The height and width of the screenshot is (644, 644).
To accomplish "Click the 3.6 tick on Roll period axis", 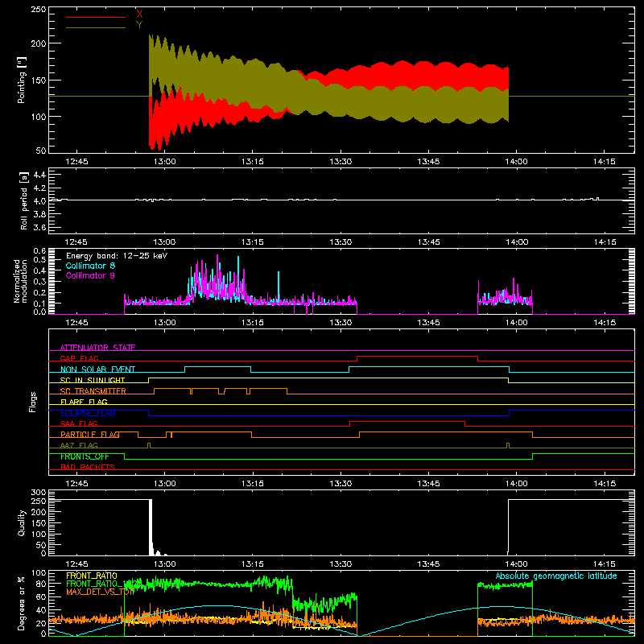I will point(39,227).
